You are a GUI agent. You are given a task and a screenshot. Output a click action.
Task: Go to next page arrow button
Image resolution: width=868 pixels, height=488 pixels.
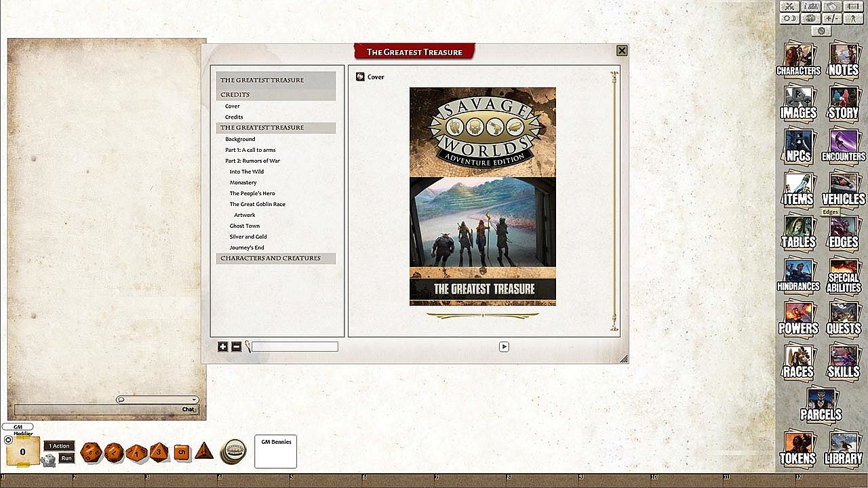tap(504, 346)
